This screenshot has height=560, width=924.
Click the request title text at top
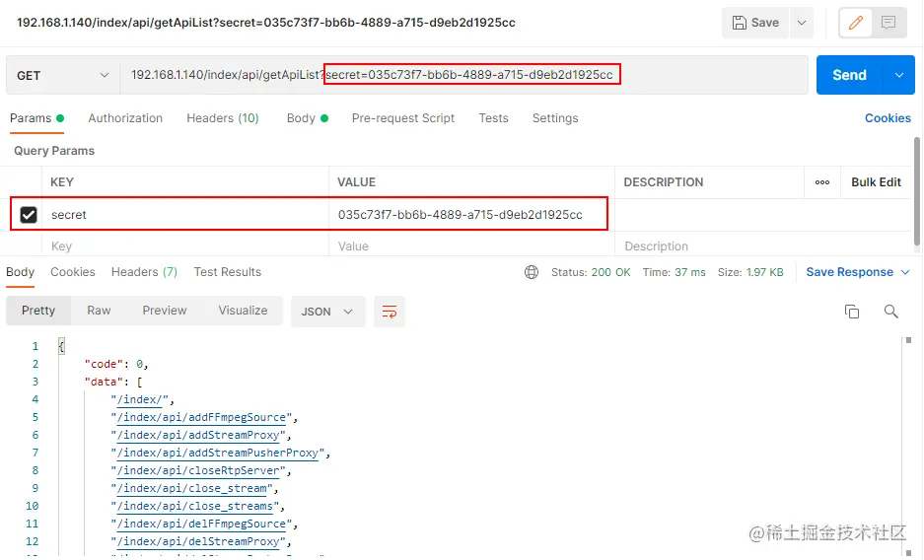tap(266, 23)
